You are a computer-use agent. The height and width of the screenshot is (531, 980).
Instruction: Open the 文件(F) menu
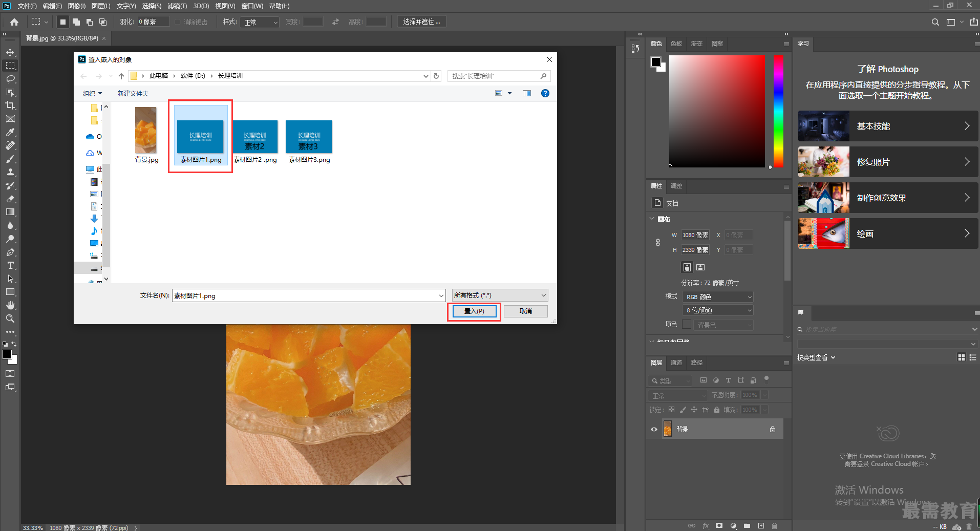(x=27, y=6)
